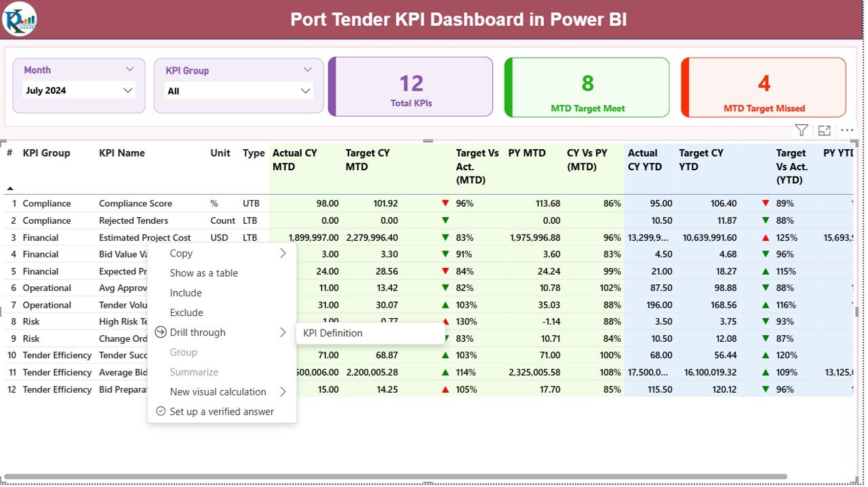Click the filter icon above the table

pos(801,130)
